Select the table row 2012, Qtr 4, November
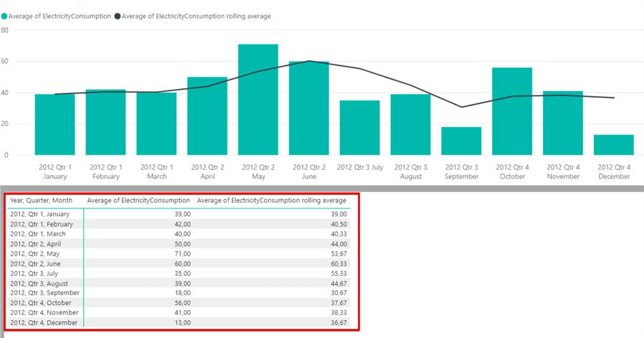 [x=179, y=312]
